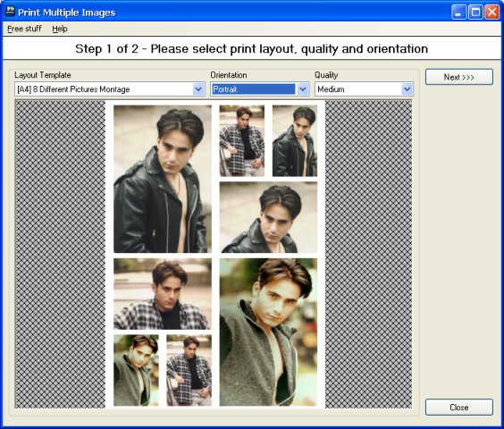The height and width of the screenshot is (429, 504).
Task: Click the Print Multiple Images title bar icon
Action: [x=10, y=12]
